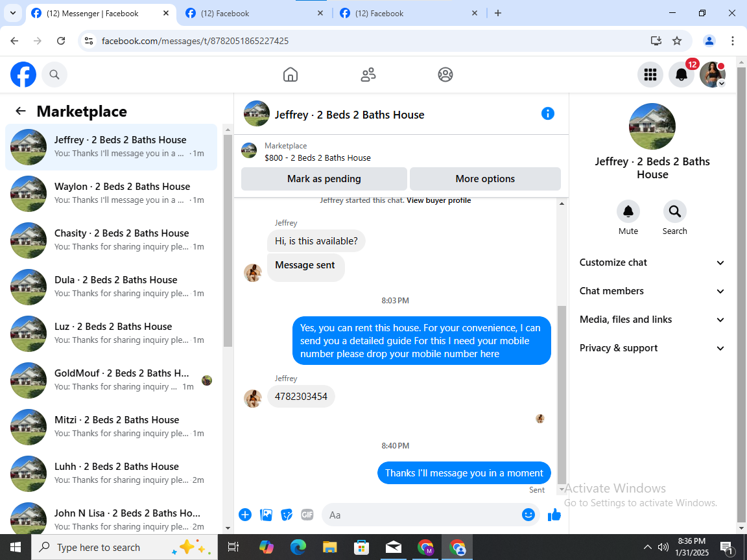747x560 pixels.
Task: Open Chrome tab search dropdown arrow
Action: [x=13, y=14]
